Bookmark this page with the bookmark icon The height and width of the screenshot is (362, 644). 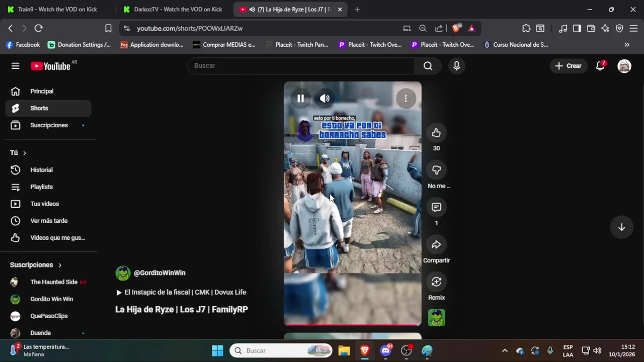point(108,29)
